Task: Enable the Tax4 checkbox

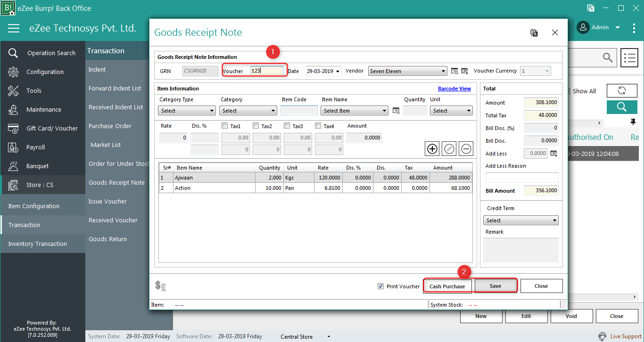Action: [x=318, y=126]
